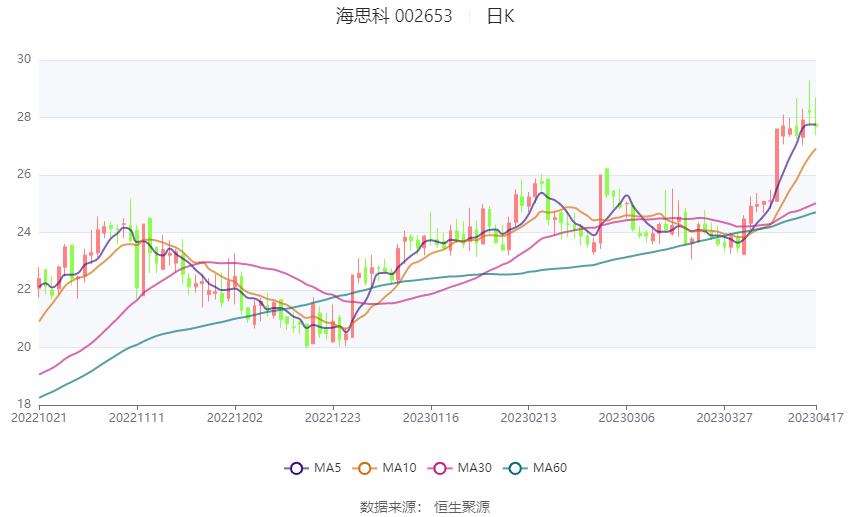The height and width of the screenshot is (517, 850).
Task: Toggle the MA10 legend series
Action: (x=384, y=468)
